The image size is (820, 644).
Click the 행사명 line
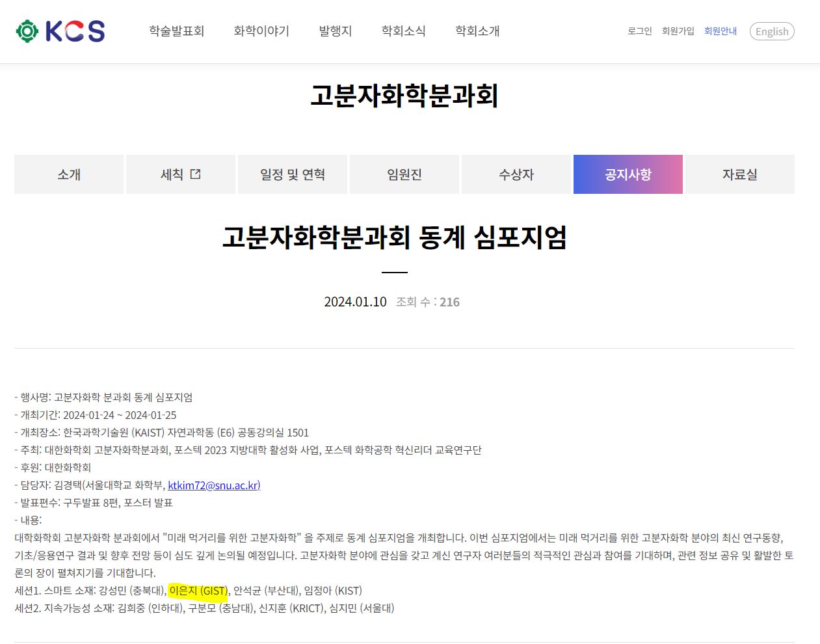click(x=103, y=397)
